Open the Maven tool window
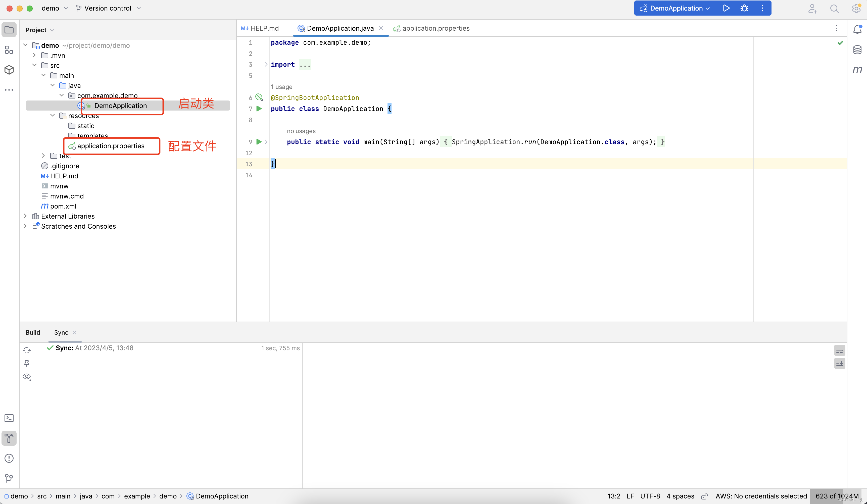This screenshot has height=504, width=867. (x=857, y=70)
